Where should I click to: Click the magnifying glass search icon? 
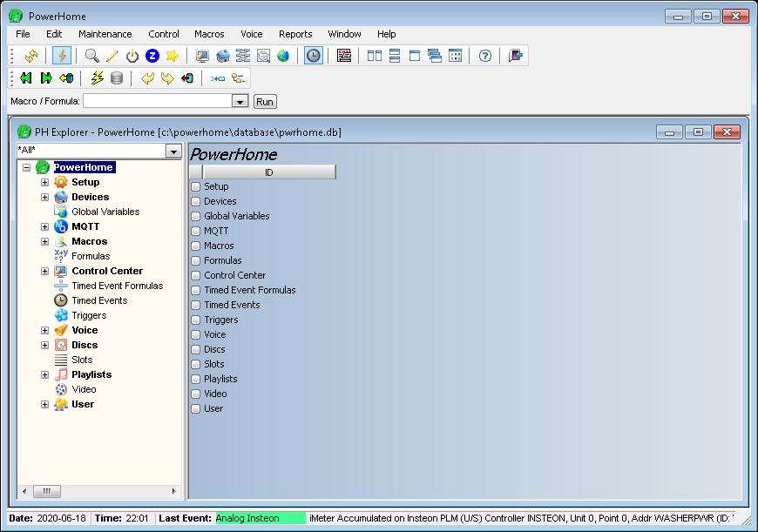click(91, 56)
